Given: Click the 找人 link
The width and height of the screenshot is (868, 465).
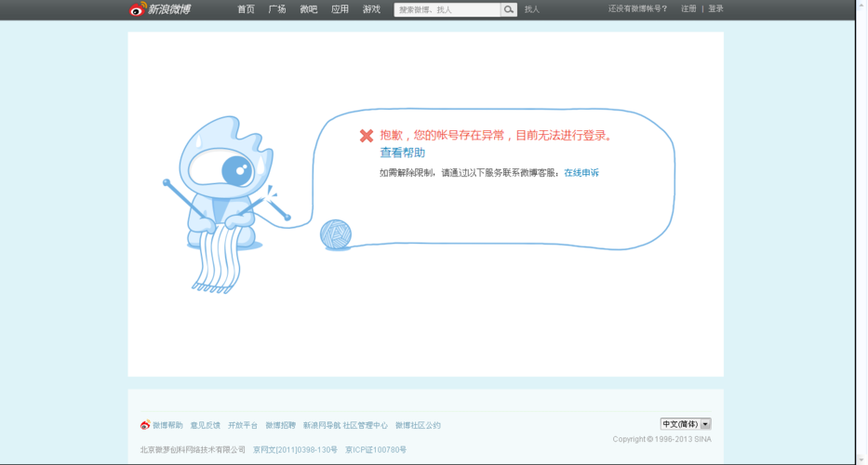Looking at the screenshot, I should pos(532,9).
